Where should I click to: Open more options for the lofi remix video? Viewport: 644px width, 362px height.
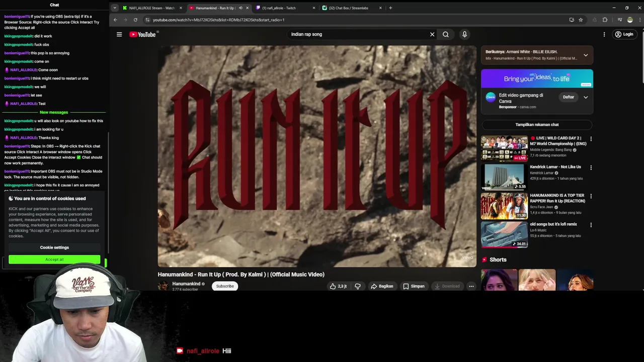click(591, 225)
